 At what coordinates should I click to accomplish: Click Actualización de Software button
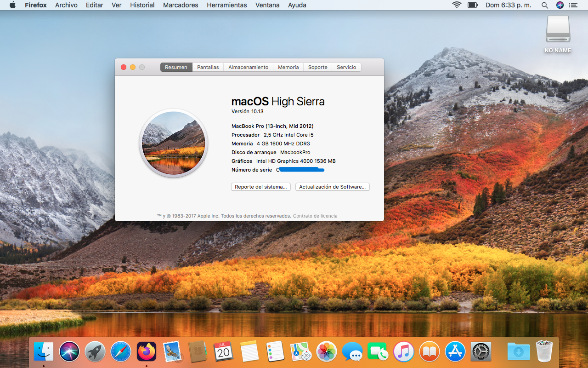[x=332, y=187]
